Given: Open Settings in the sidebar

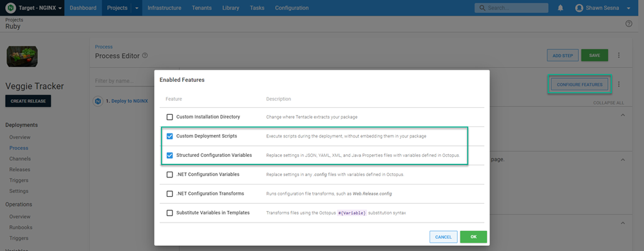Looking at the screenshot, I should click(x=19, y=191).
